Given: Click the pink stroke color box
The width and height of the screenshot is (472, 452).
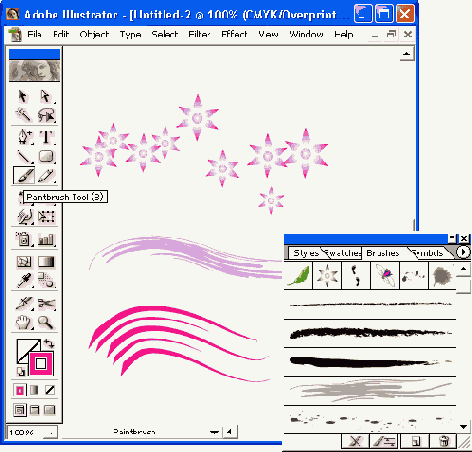Looking at the screenshot, I should (x=41, y=363).
